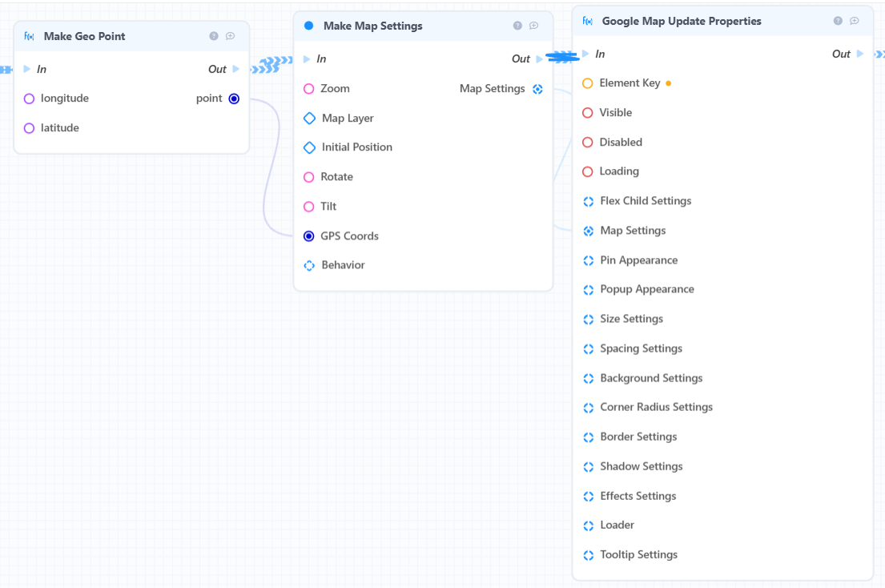Select the Border Settings input pin
Image resolution: width=885 pixels, height=588 pixels.
click(588, 437)
